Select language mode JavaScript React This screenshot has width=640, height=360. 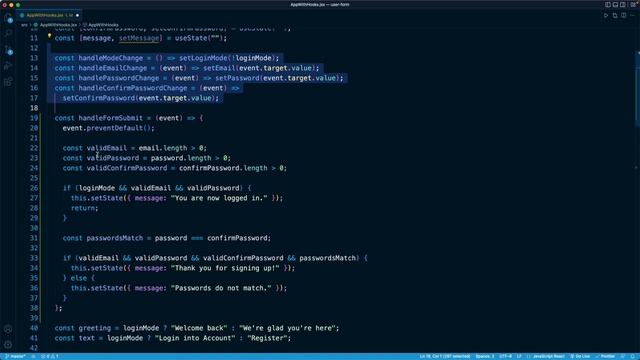[546, 356]
